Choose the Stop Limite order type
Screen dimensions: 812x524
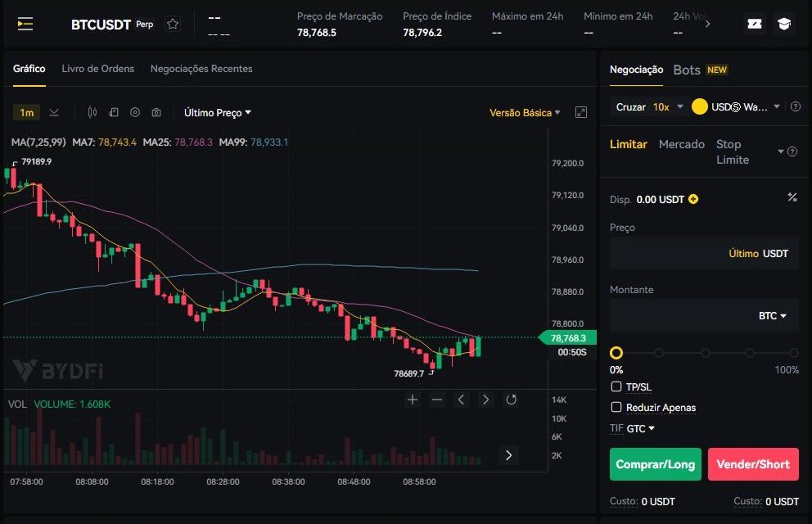(733, 151)
